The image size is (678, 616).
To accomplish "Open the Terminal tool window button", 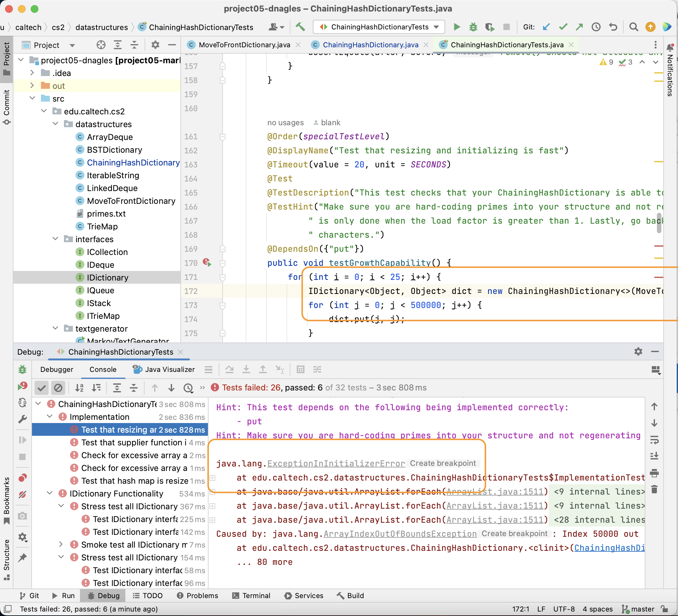I will [251, 596].
